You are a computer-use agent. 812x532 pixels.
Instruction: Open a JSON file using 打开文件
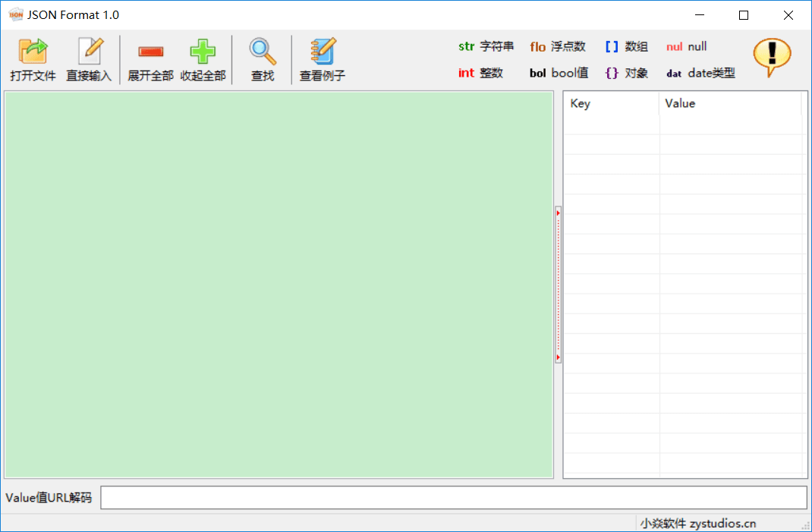coord(33,59)
